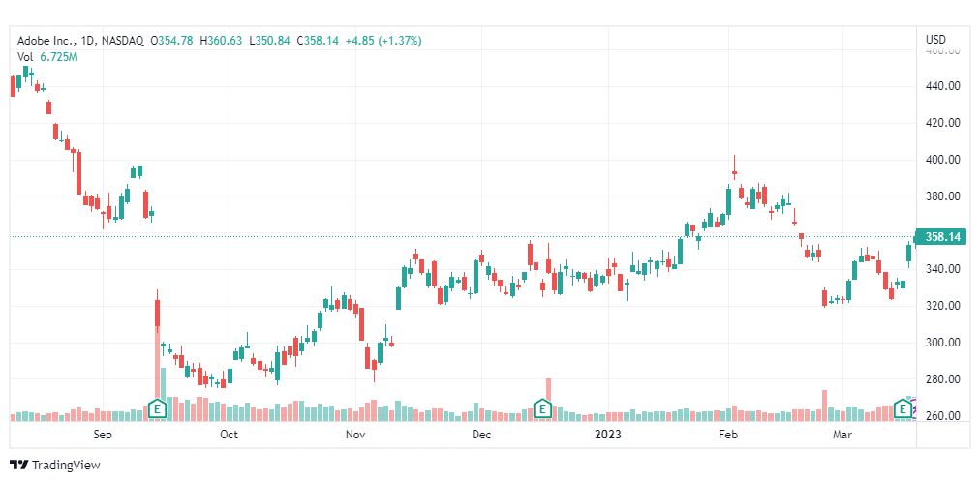The height and width of the screenshot is (482, 980).
Task: Click the change value +4.85 (+1.37%)
Action: pyautogui.click(x=383, y=41)
